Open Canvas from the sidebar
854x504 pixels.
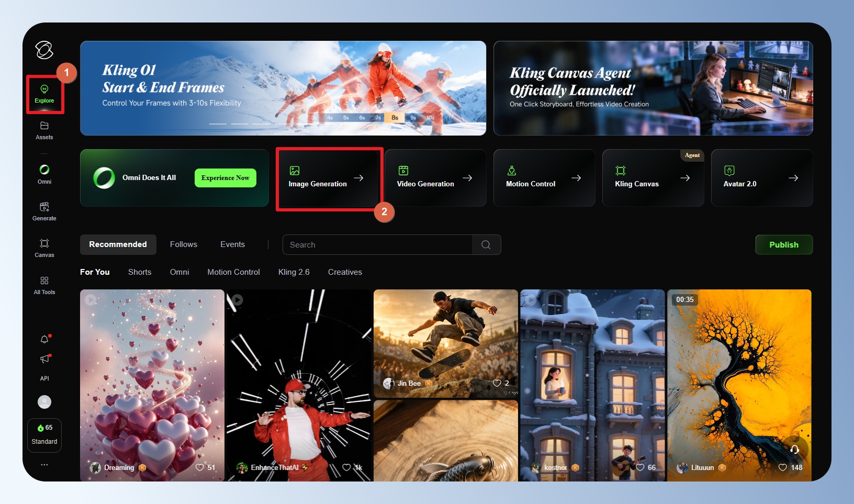[44, 248]
